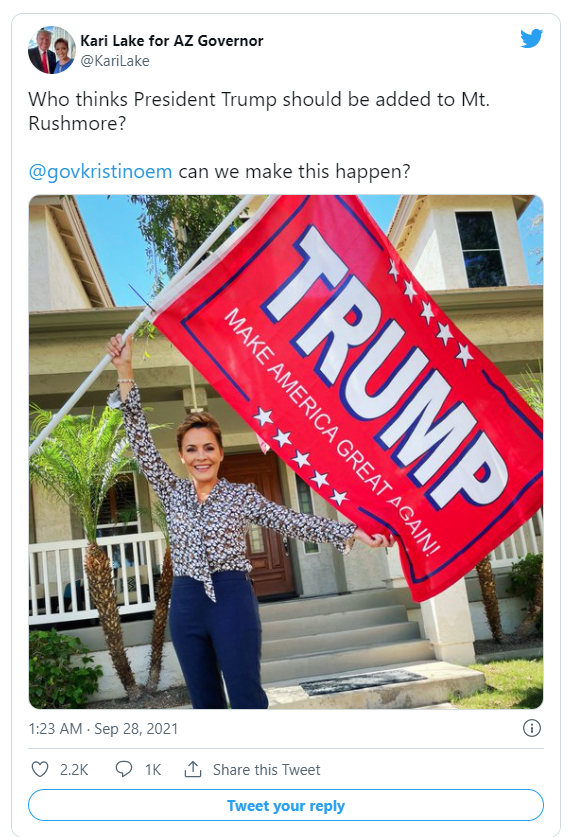This screenshot has width=571, height=837.
Task: Click the Kari Lake for AZ Governor name
Action: pos(172,41)
